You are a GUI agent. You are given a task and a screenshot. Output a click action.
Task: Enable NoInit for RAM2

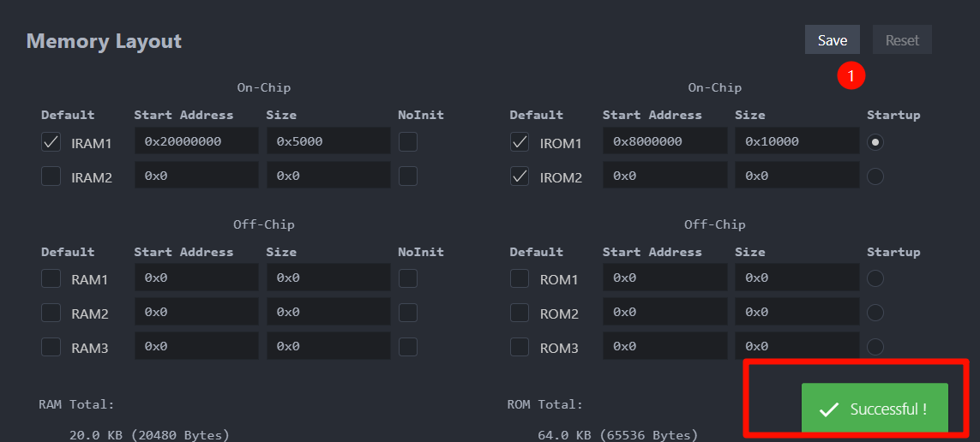(408, 313)
